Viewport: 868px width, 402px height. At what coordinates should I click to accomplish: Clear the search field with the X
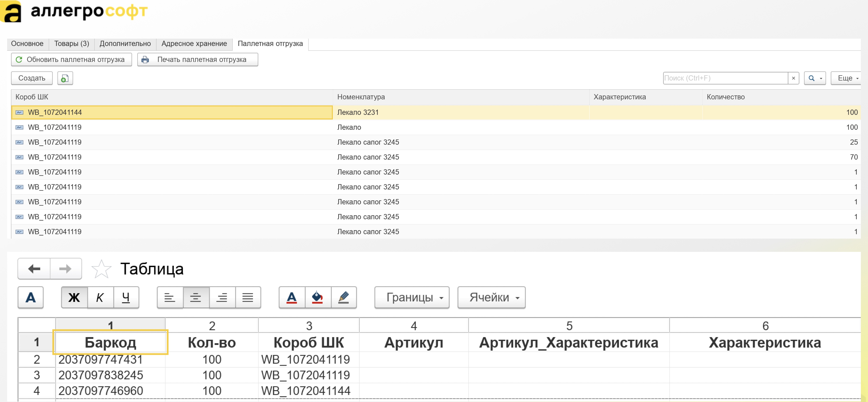[793, 78]
